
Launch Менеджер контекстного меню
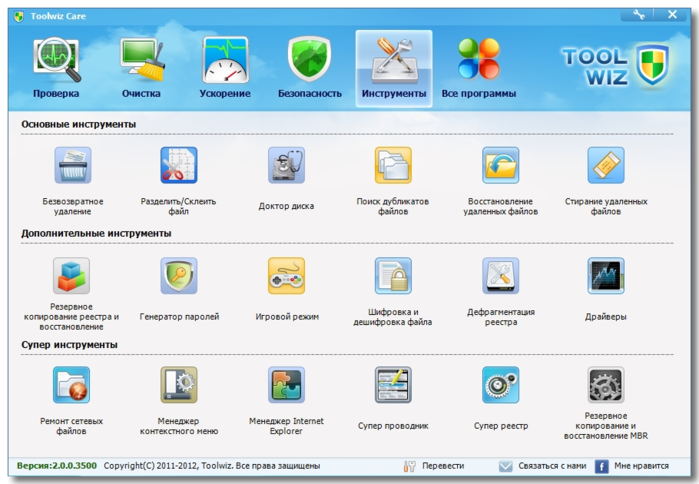(179, 385)
